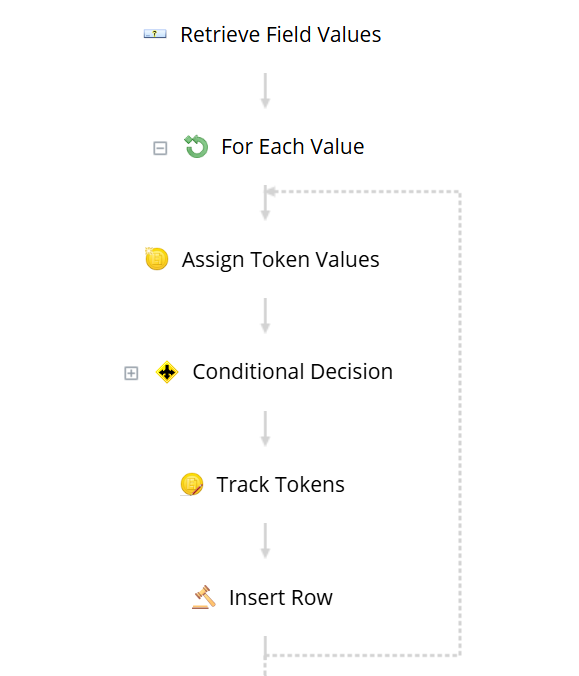
Task: Select the green For Each Value loop icon
Action: tap(196, 147)
